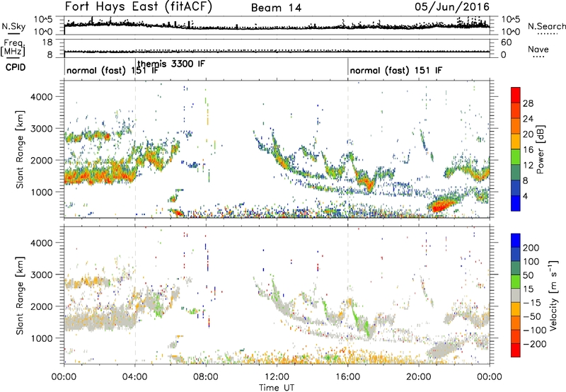Screen dimensions: 566x392
Task: Click the 4000 tick on the power panel
Action: 41,97
